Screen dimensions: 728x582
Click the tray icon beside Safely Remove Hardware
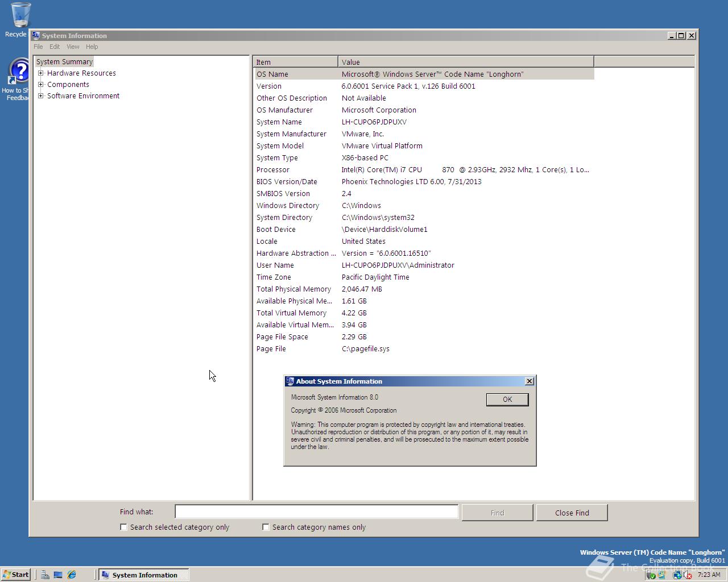point(661,575)
